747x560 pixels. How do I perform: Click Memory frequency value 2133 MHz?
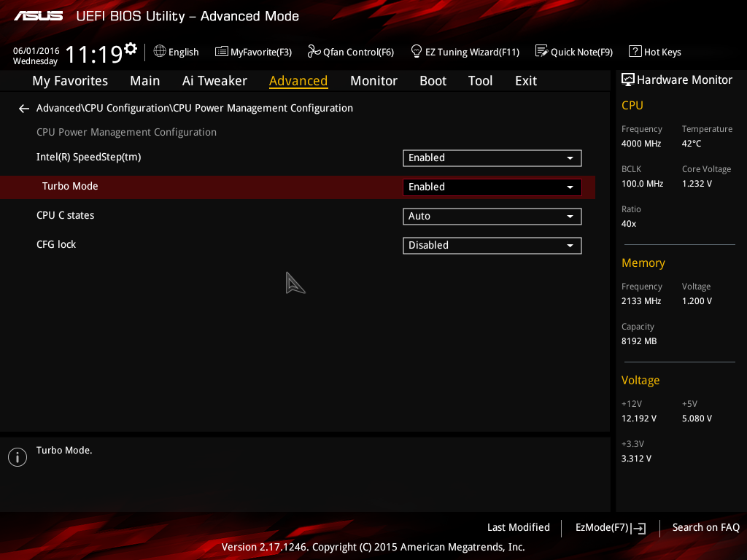(x=641, y=301)
